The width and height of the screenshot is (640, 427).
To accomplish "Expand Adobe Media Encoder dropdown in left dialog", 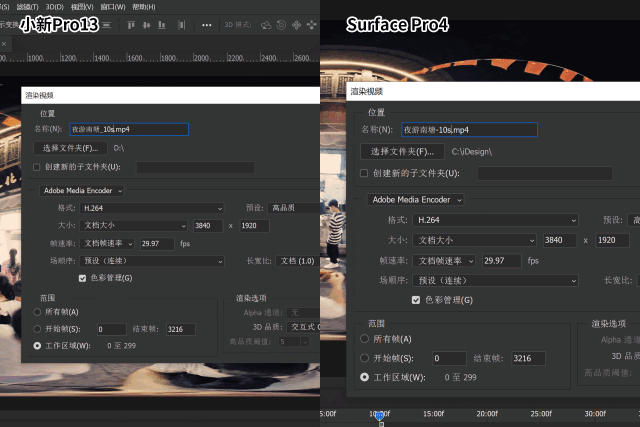I will tap(81, 190).
